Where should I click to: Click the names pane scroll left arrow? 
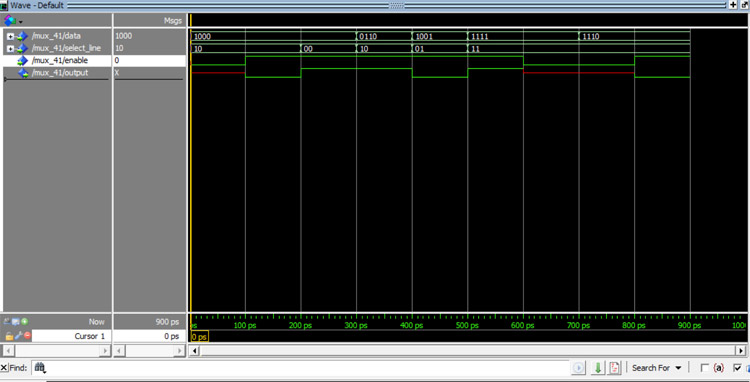8,351
